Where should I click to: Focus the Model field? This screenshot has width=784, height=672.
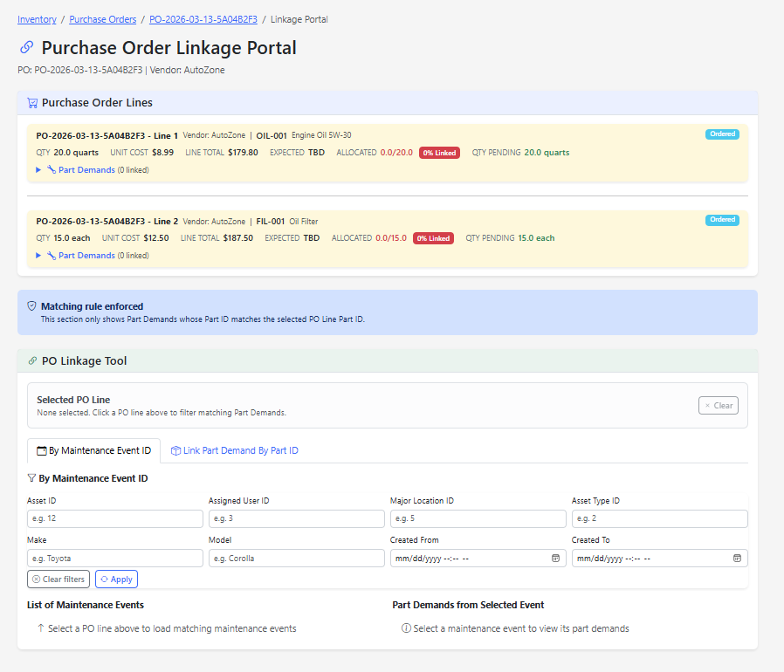point(297,558)
